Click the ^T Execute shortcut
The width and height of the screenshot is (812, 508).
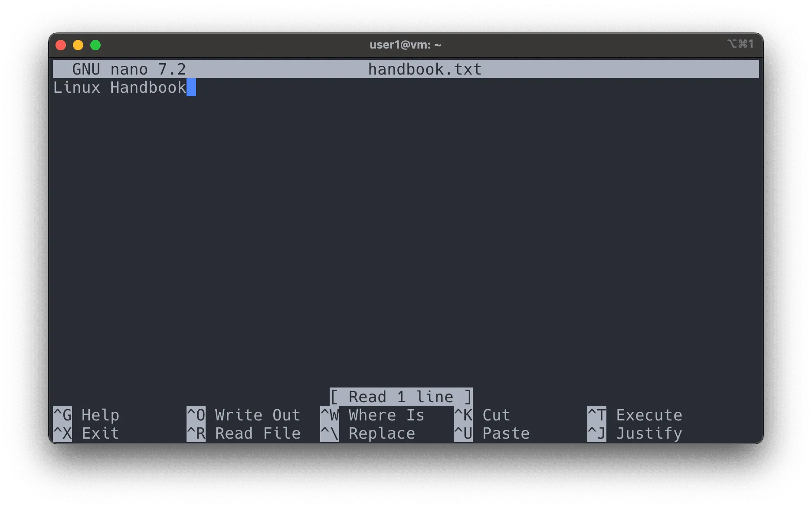pyautogui.click(x=635, y=415)
